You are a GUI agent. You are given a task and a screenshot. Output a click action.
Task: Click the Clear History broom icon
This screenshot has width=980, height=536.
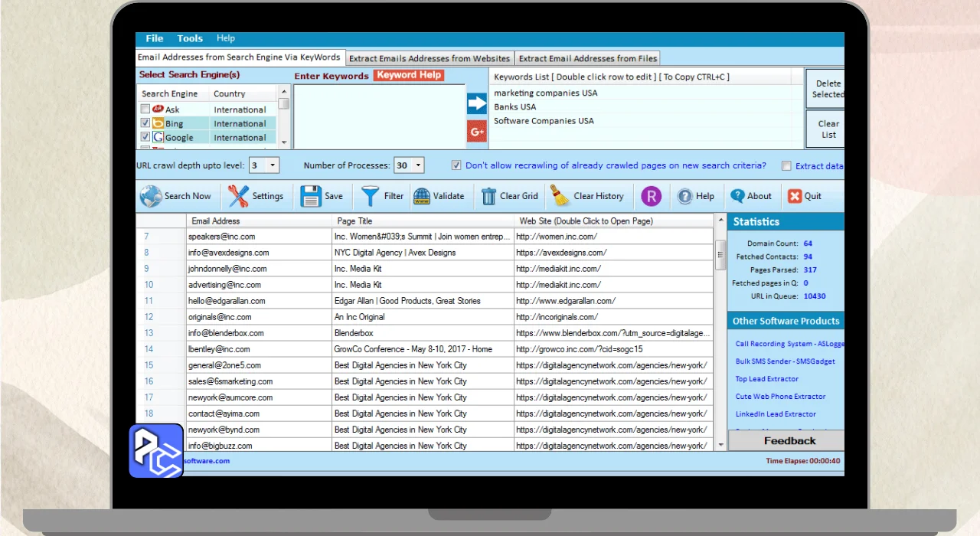click(560, 196)
